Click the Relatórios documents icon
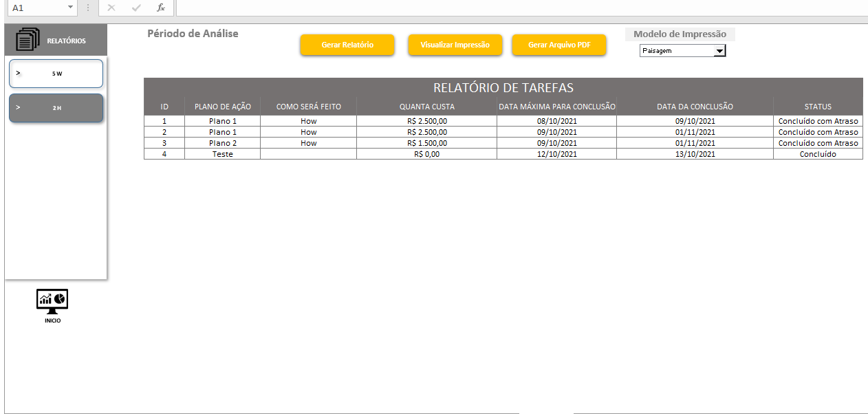The width and height of the screenshot is (868, 414). [28, 39]
